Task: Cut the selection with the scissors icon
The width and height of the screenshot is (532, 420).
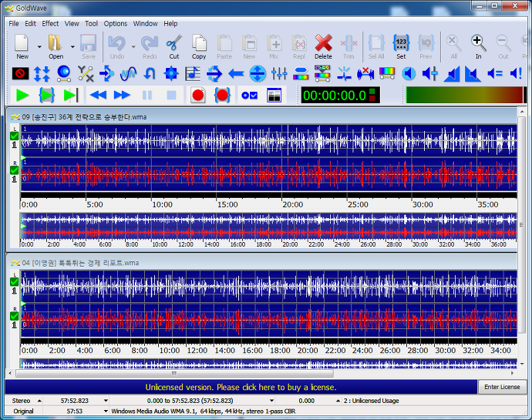Action: [x=174, y=46]
